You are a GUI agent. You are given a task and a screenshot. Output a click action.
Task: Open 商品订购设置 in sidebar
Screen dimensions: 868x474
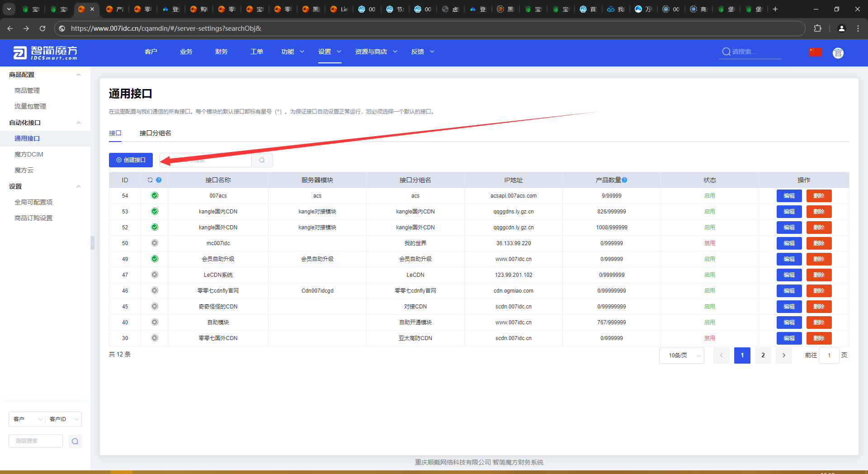[x=33, y=218]
